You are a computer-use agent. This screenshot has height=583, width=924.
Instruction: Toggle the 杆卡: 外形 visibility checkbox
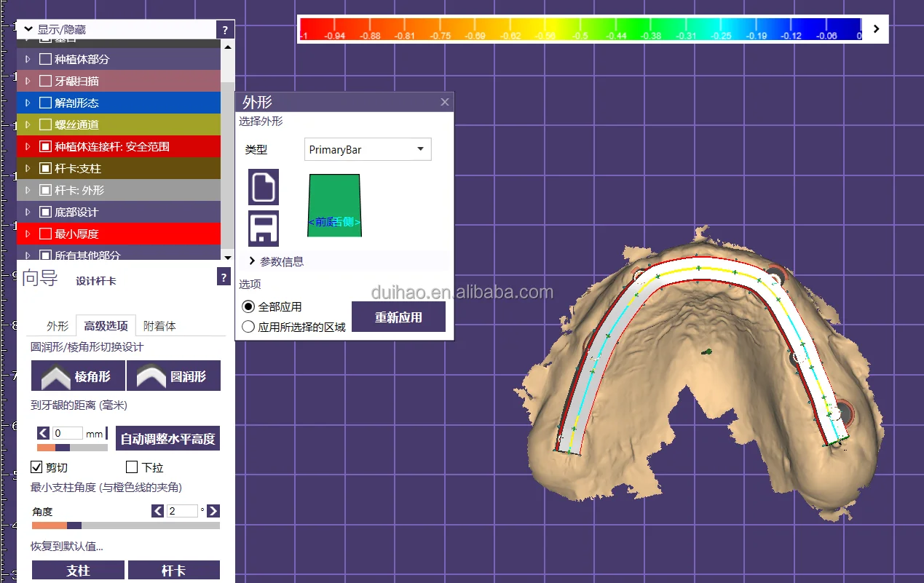coord(45,190)
